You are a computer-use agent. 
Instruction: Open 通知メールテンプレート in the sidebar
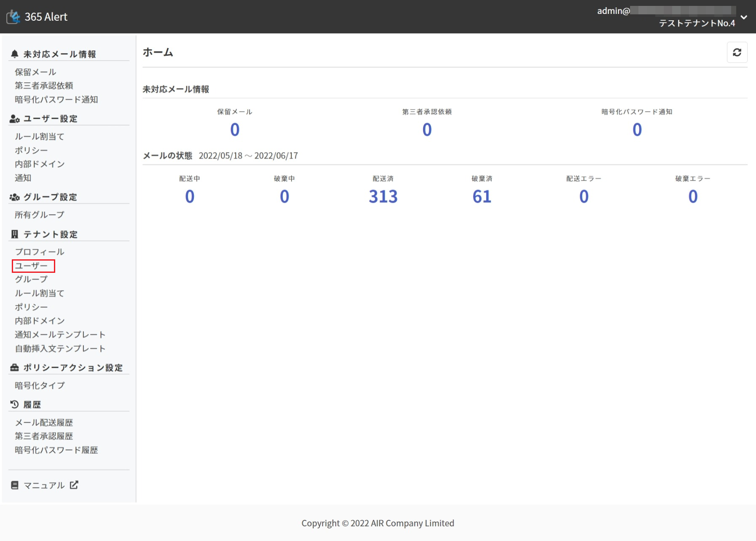pyautogui.click(x=60, y=335)
